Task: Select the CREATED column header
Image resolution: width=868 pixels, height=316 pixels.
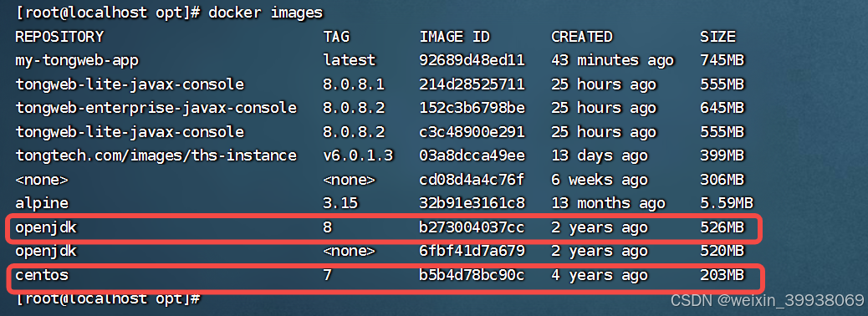Action: 582,37
